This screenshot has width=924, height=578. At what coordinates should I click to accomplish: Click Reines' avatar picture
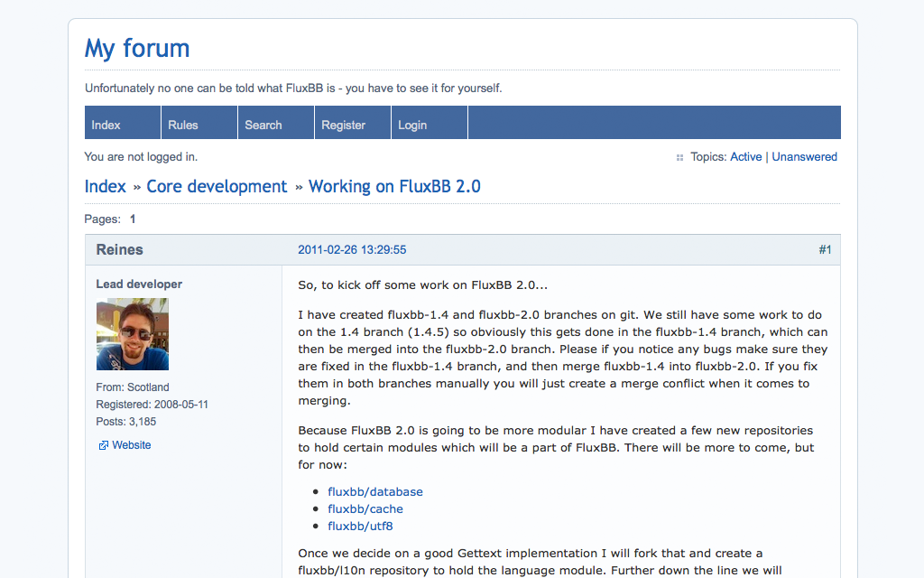click(x=132, y=334)
